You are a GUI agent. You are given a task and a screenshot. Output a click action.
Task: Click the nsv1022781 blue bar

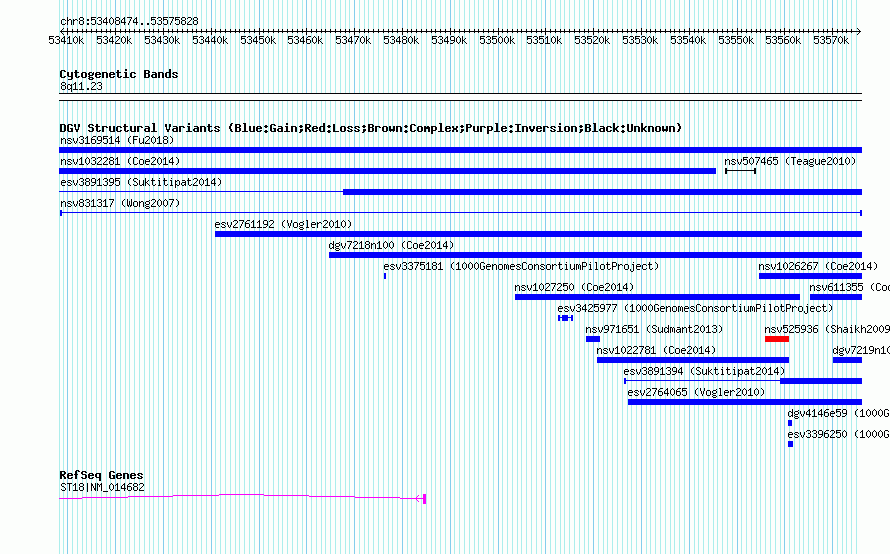[x=693, y=360]
